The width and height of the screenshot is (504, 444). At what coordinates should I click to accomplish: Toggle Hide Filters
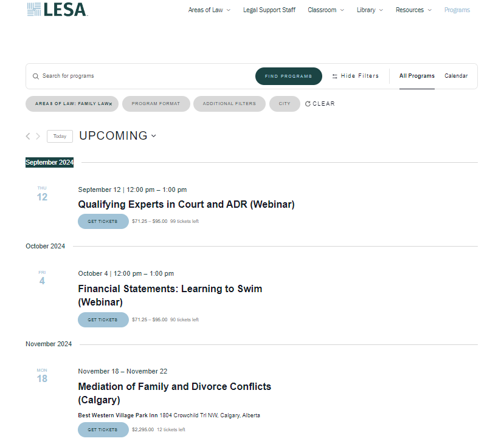pos(355,76)
